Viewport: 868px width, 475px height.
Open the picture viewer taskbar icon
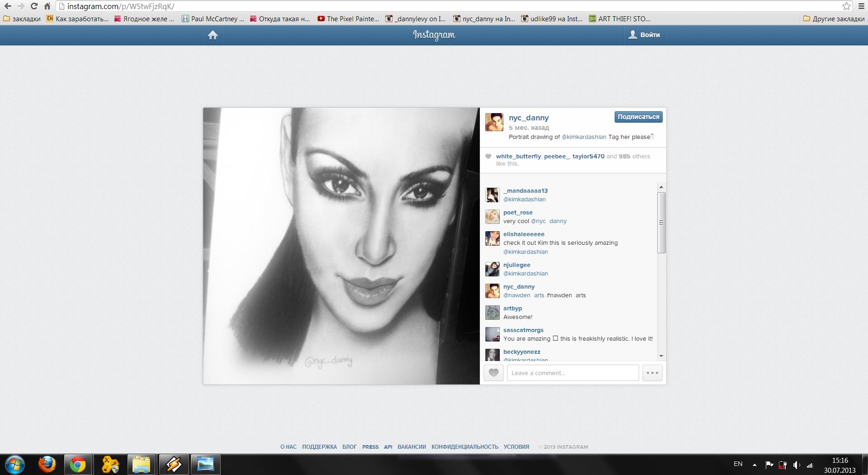tap(205, 465)
